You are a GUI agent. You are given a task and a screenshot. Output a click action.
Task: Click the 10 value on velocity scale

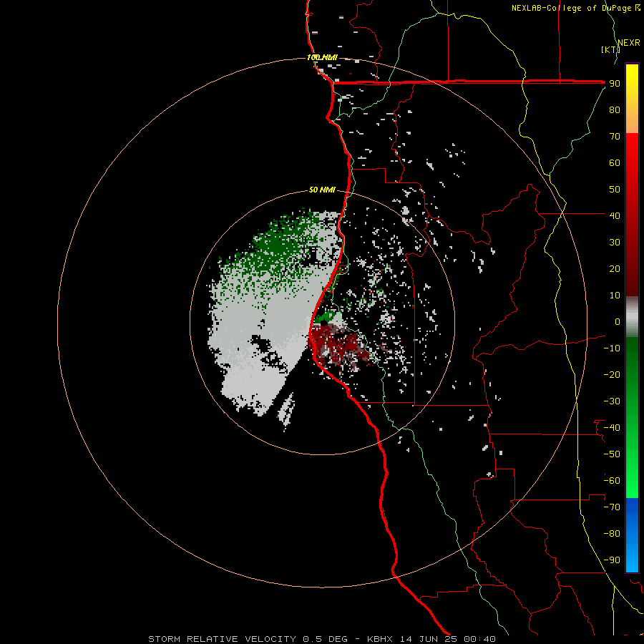click(615, 296)
